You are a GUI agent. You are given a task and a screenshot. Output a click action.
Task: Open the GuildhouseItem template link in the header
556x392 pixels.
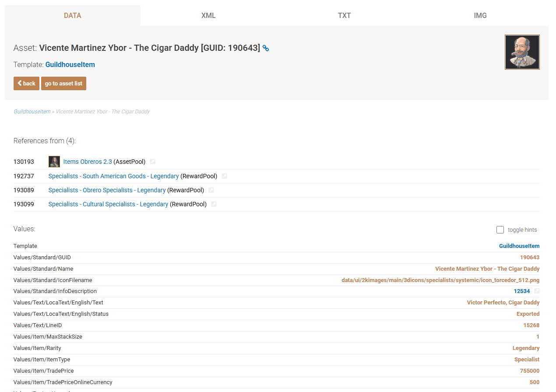point(70,65)
